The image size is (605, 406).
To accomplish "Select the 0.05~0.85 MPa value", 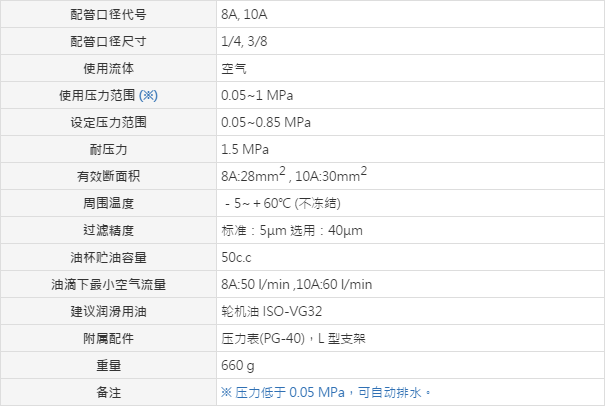I will click(x=266, y=123).
